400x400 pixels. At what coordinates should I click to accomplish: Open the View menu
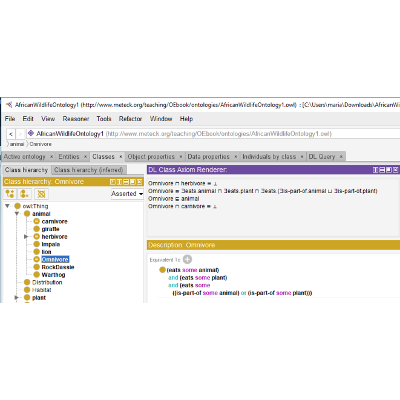pos(48,119)
